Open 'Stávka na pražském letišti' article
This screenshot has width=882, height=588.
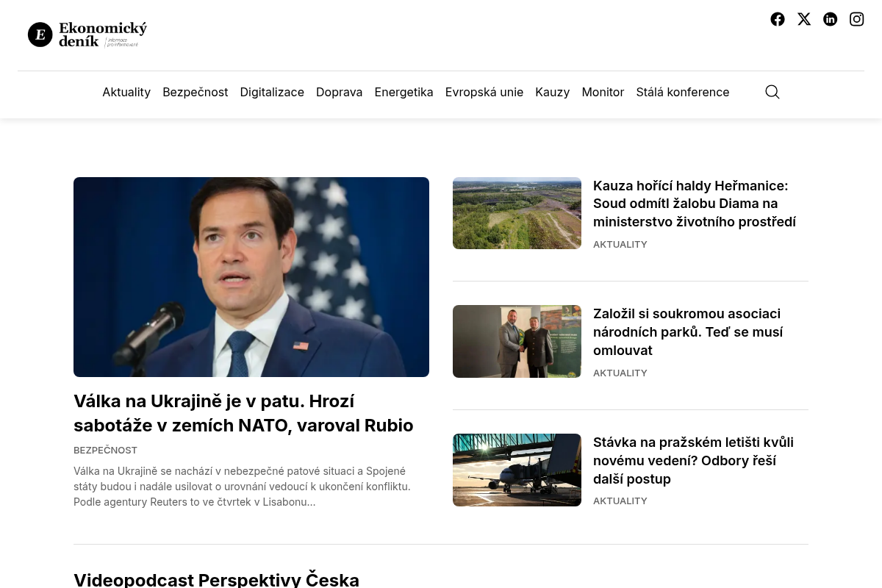[x=693, y=461]
